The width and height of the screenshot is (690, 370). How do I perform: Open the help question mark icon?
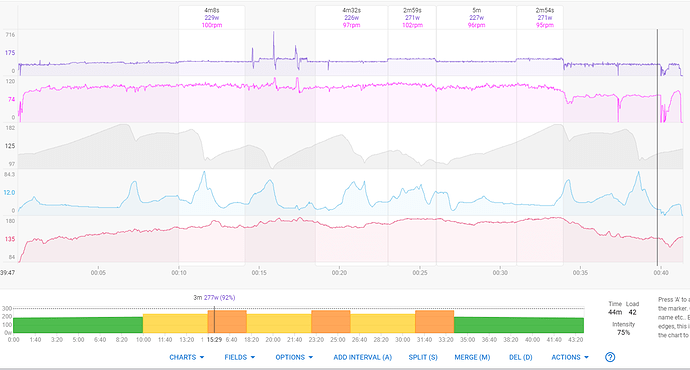609,357
